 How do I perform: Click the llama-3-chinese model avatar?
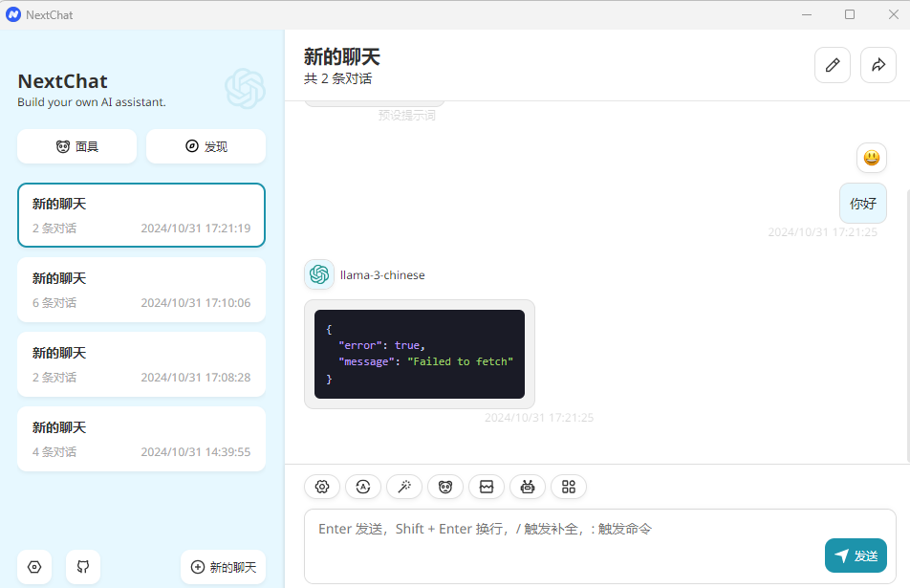pos(319,274)
